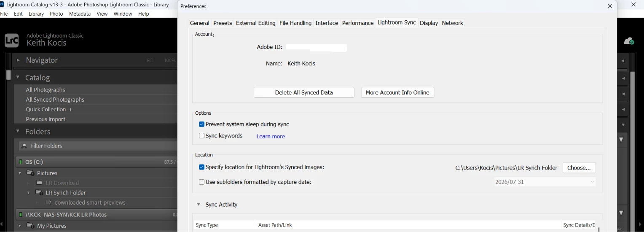The width and height of the screenshot is (644, 232).
Task: Click the Choose... location button
Action: pos(579,167)
